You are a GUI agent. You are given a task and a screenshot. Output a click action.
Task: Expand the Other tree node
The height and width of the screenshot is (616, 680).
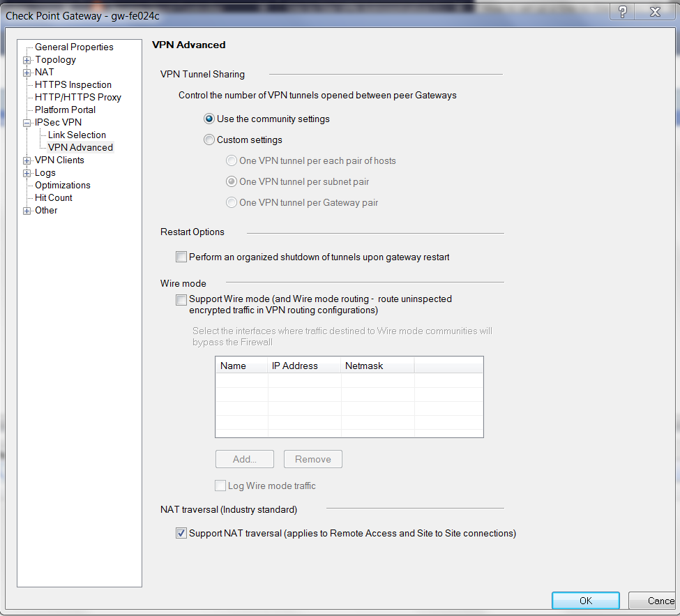tap(27, 211)
